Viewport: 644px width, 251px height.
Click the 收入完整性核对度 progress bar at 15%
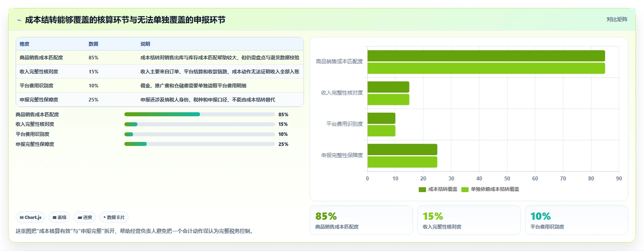[200, 124]
